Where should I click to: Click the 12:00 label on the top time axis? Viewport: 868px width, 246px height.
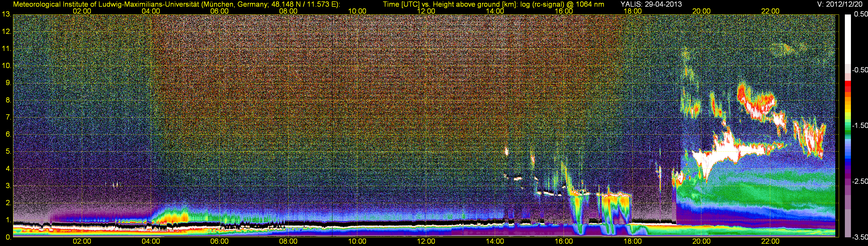426,11
